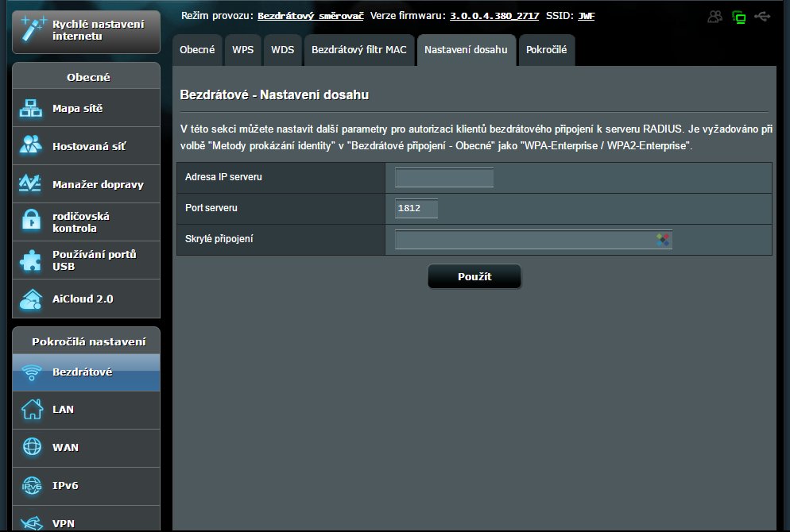Click the Hostovaná síť guest network icon

click(31, 146)
